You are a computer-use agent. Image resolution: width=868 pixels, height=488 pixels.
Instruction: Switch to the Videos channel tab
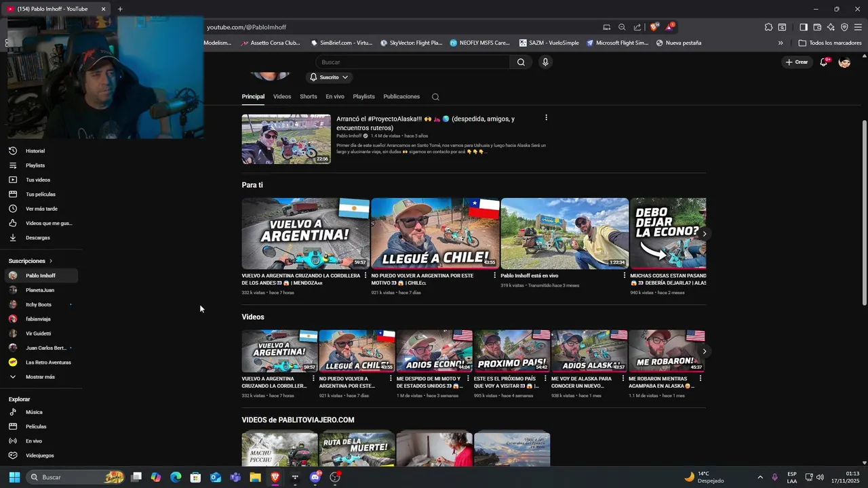282,97
